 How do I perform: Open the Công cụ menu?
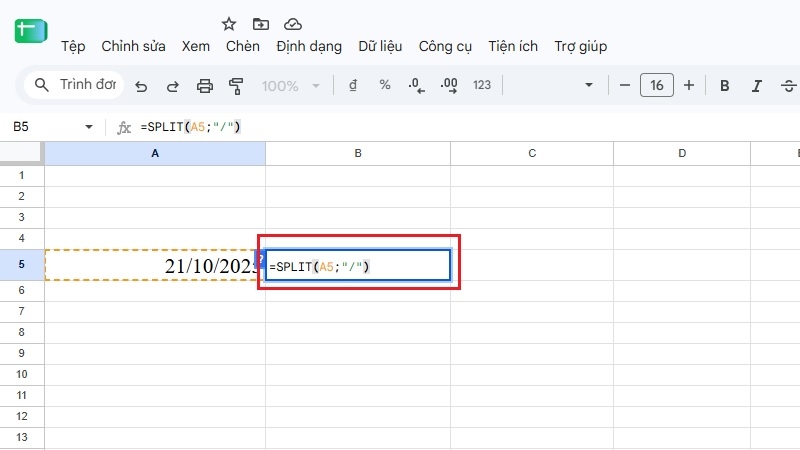pos(445,46)
